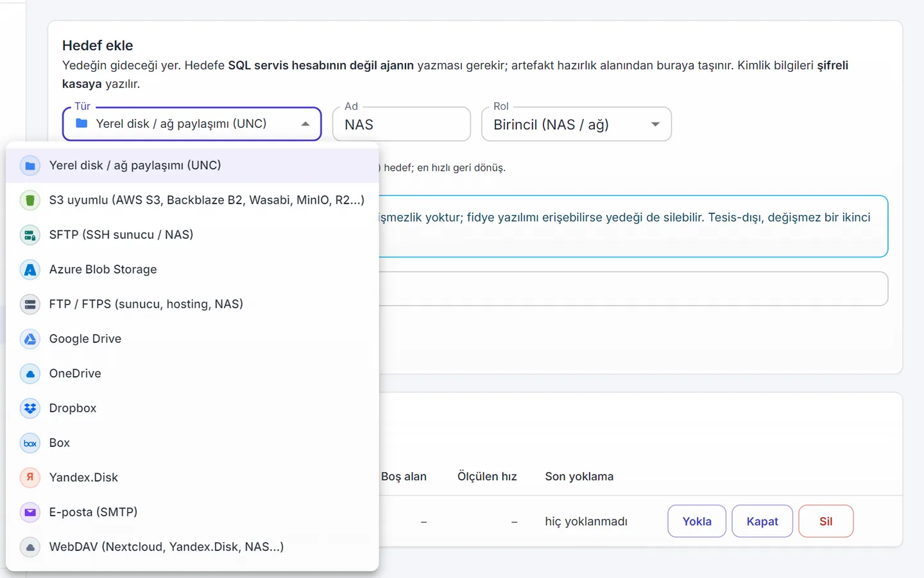Click the Google Drive icon
The width and height of the screenshot is (924, 578).
click(x=30, y=339)
